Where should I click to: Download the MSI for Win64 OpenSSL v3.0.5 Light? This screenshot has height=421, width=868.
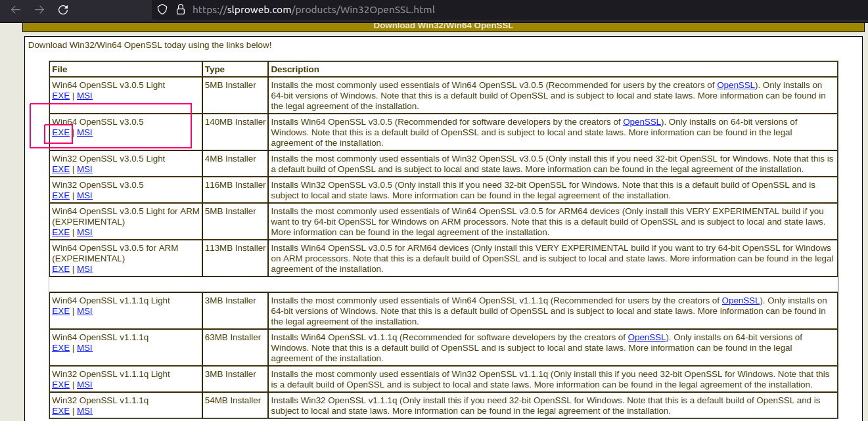(85, 96)
